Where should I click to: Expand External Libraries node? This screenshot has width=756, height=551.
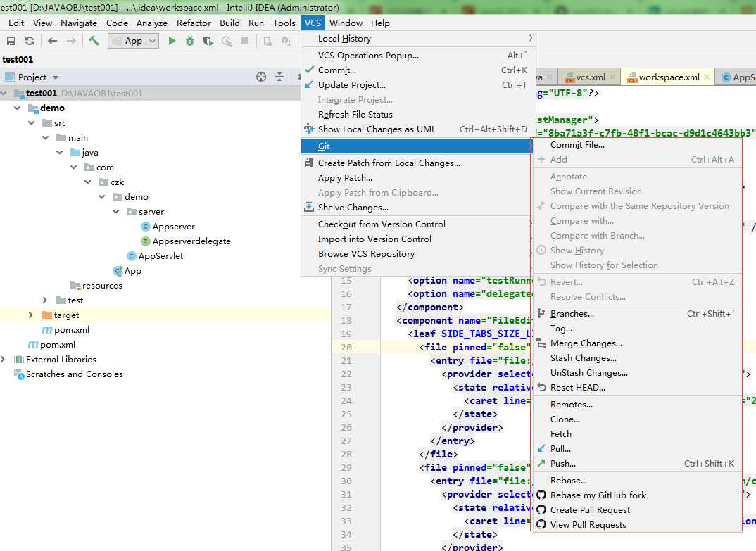[x=4, y=359]
